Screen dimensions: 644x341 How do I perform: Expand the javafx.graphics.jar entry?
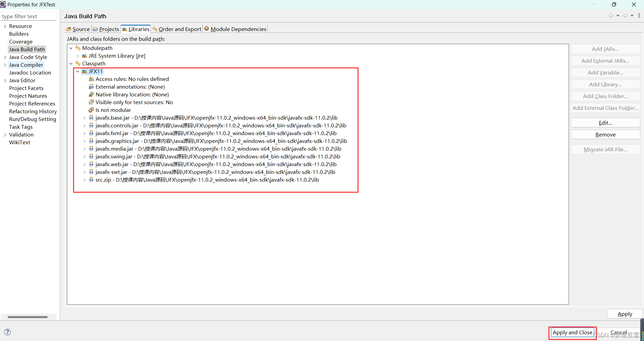tap(84, 141)
